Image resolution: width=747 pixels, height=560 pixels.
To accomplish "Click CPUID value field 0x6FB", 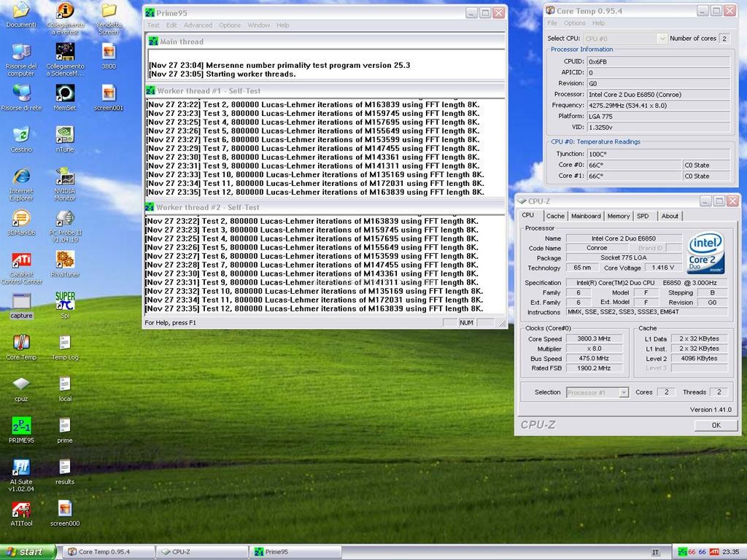I will pyautogui.click(x=658, y=61).
